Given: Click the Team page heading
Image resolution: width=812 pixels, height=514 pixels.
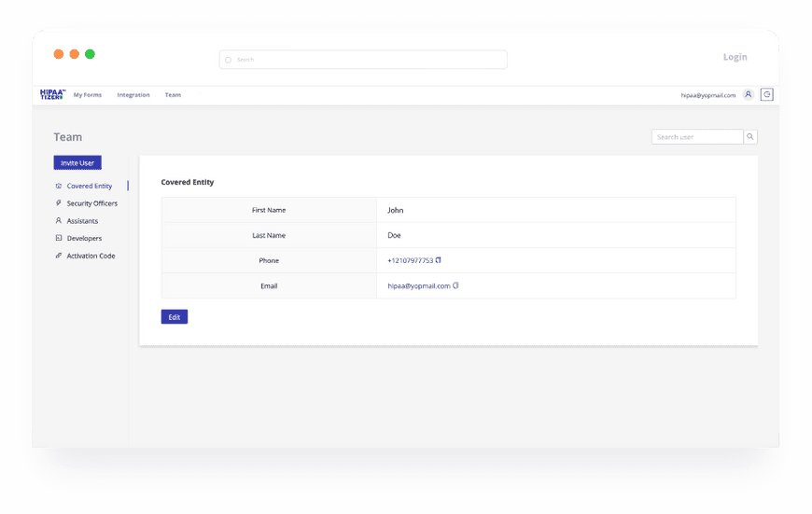Looking at the screenshot, I should coord(68,137).
